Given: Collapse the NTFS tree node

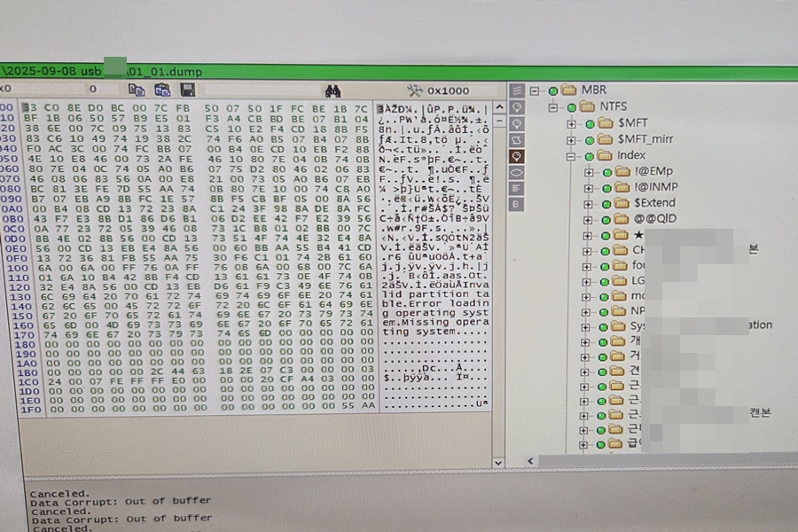Looking at the screenshot, I should [x=554, y=107].
